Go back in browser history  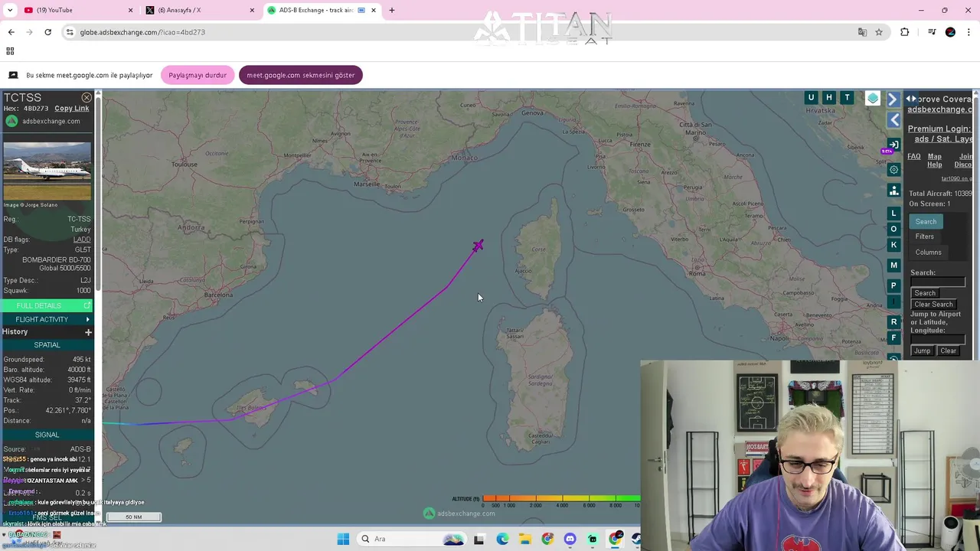click(11, 32)
